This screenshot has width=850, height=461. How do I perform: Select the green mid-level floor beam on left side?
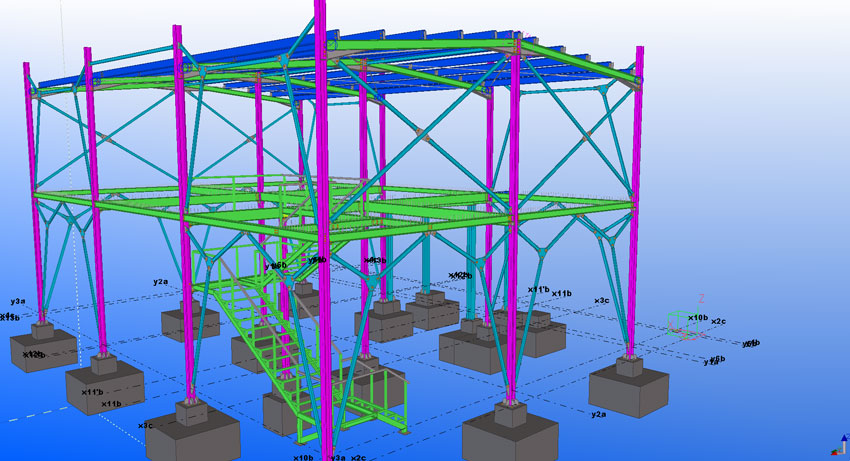[x=110, y=194]
